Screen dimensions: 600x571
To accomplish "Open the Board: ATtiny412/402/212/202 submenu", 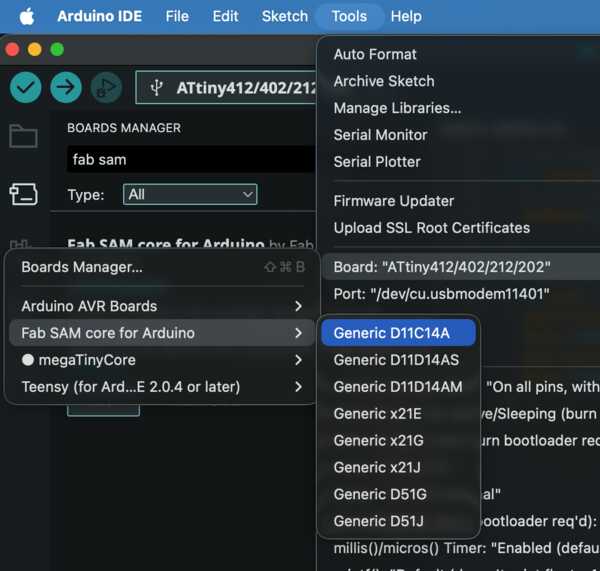I will 461,267.
